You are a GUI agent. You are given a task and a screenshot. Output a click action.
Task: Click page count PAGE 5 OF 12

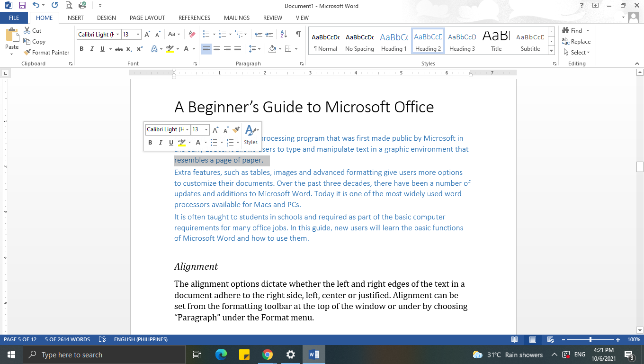tap(20, 339)
